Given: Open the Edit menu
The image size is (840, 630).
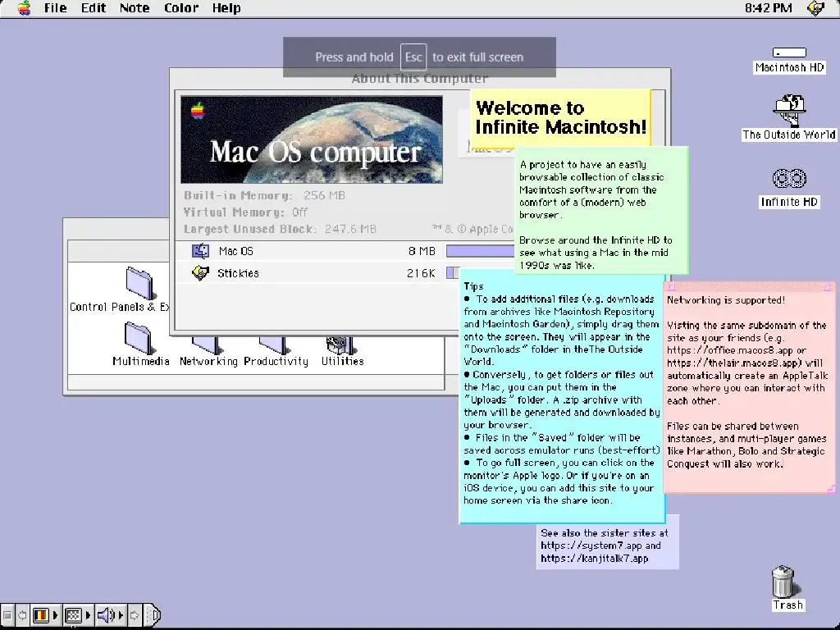Looking at the screenshot, I should pyautogui.click(x=94, y=8).
